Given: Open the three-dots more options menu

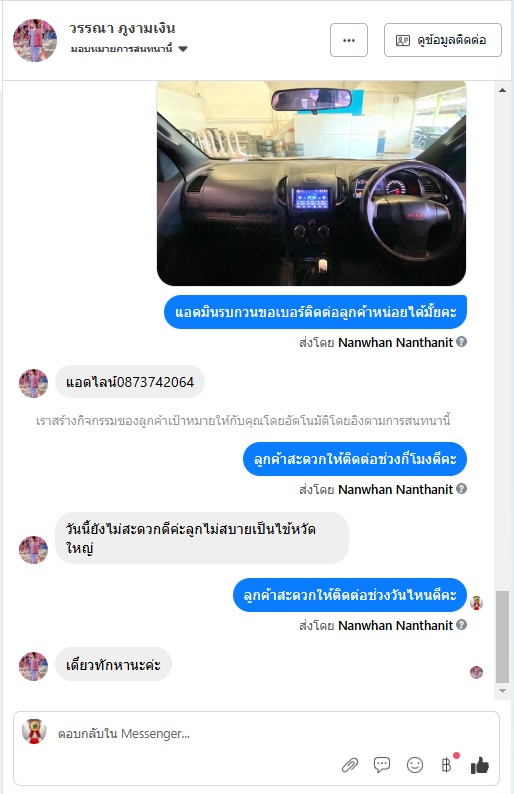Looking at the screenshot, I should (x=349, y=40).
